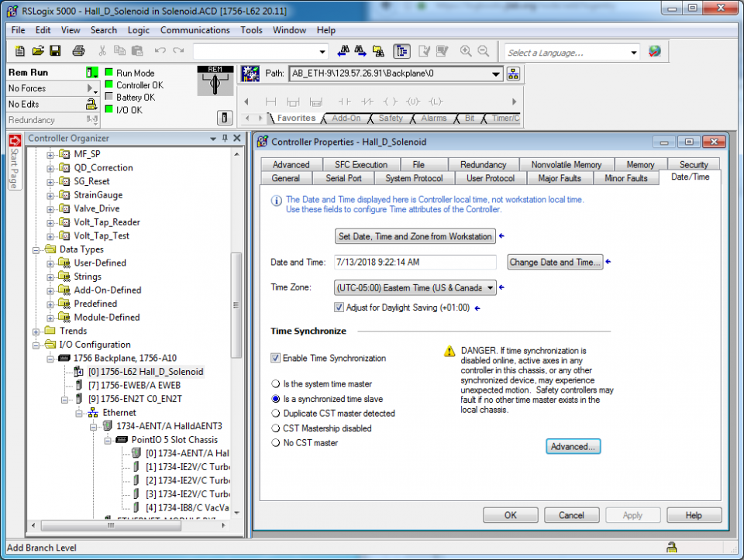
Task: Find next with binoculars down icon
Action: 360,51
